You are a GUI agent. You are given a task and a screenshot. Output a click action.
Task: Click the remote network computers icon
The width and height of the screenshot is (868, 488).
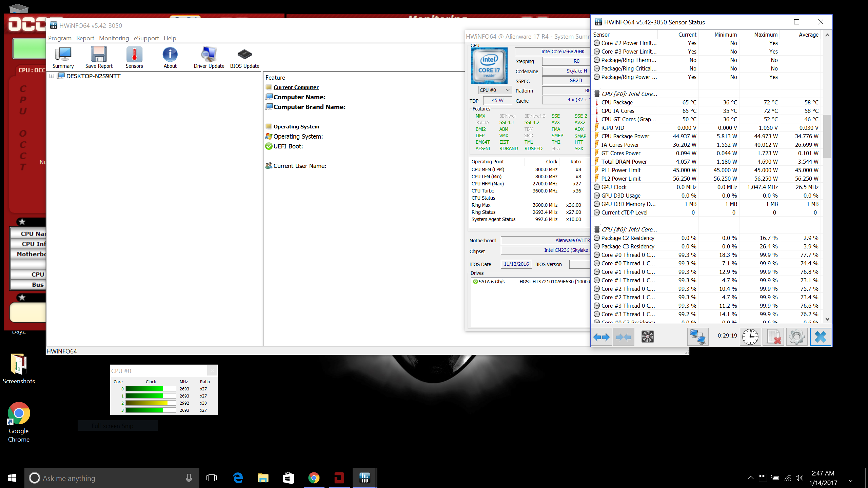click(698, 337)
